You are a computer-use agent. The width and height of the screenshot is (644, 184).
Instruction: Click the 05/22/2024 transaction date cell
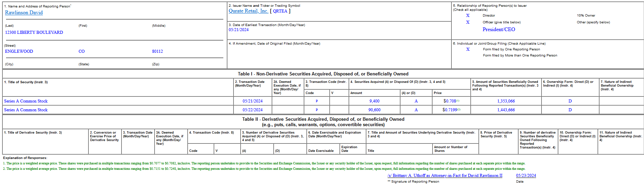coord(252,110)
